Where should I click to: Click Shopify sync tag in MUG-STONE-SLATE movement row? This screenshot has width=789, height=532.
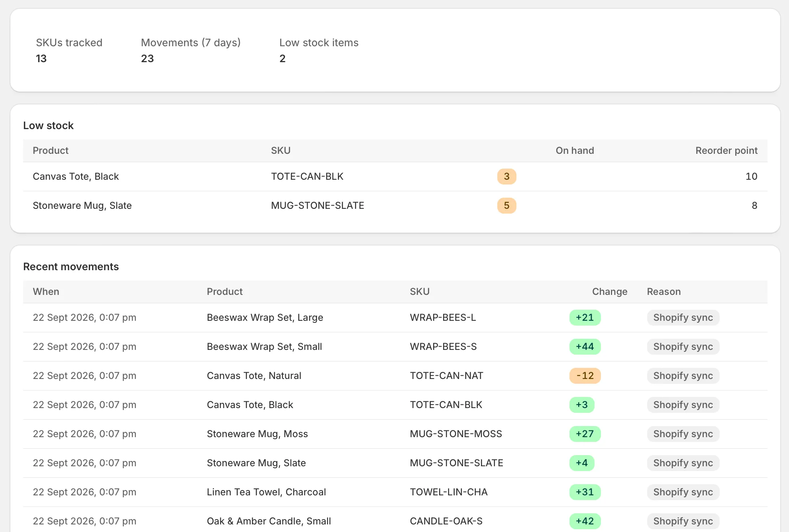click(x=683, y=463)
